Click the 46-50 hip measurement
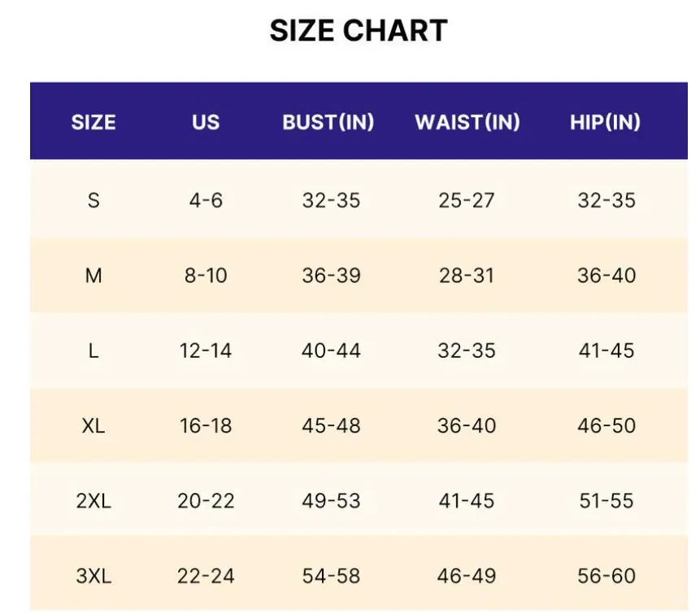700x614 pixels. (x=607, y=425)
